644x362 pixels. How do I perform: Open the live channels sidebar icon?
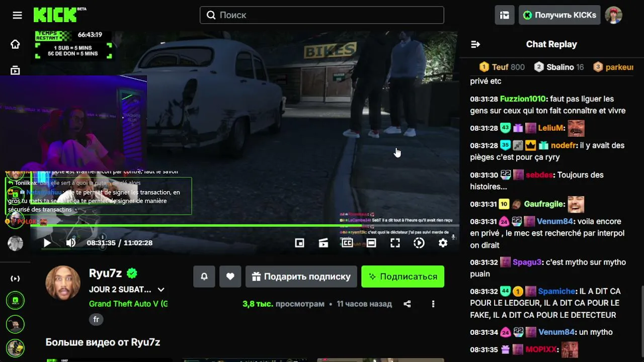coord(15,279)
